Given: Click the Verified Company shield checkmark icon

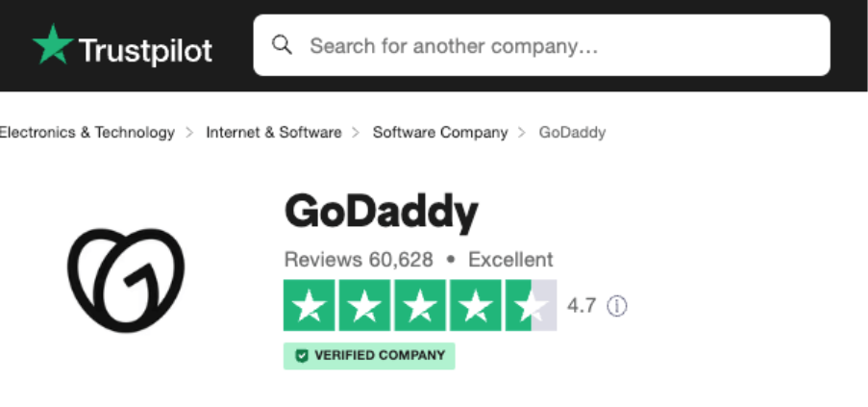Looking at the screenshot, I should (302, 356).
